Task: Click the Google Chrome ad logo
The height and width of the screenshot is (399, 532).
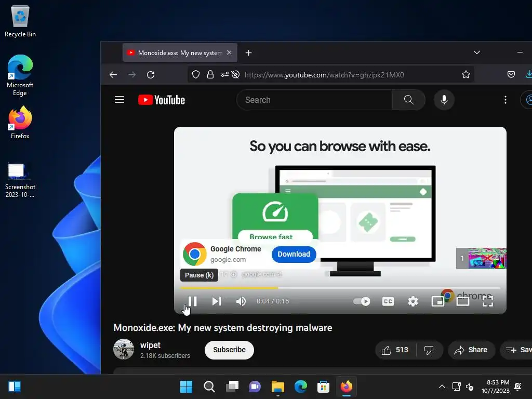Action: click(x=194, y=254)
